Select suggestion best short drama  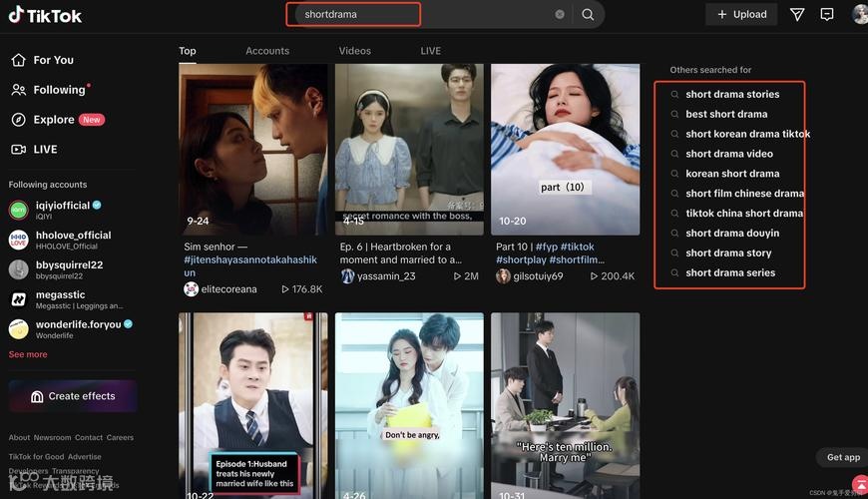pos(726,114)
